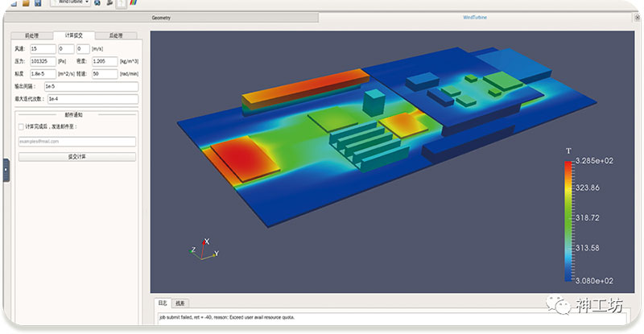Image resolution: width=644 pixels, height=334 pixels.
Task: Click the XYZ orientation axes widget
Action: [x=204, y=249]
